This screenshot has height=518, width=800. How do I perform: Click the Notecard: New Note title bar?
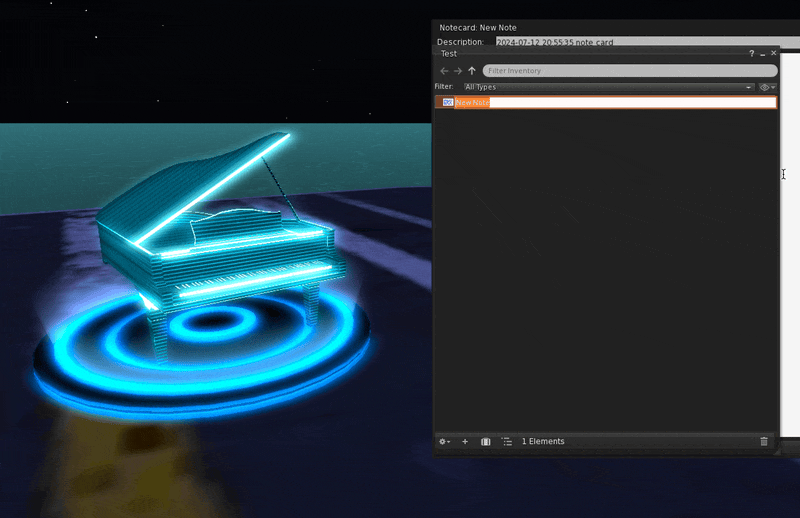[616, 28]
